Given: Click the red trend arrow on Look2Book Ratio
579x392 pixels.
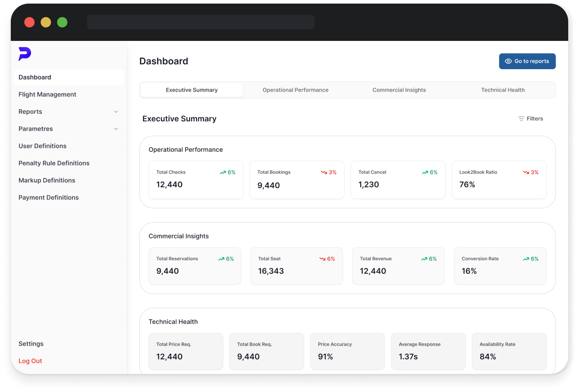Looking at the screenshot, I should (526, 172).
